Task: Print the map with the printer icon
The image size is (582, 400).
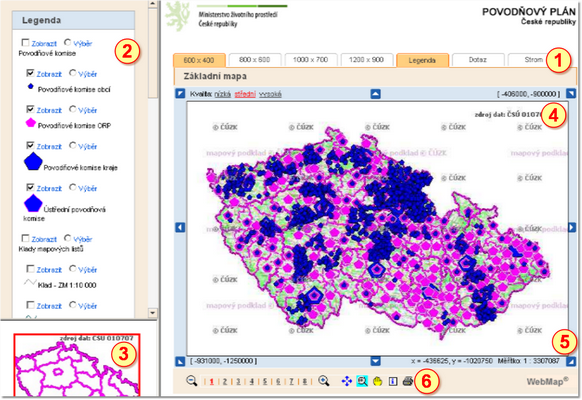Action: pos(408,381)
